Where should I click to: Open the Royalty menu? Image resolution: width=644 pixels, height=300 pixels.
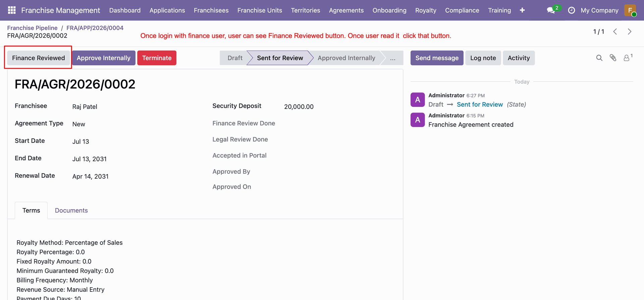pyautogui.click(x=426, y=10)
